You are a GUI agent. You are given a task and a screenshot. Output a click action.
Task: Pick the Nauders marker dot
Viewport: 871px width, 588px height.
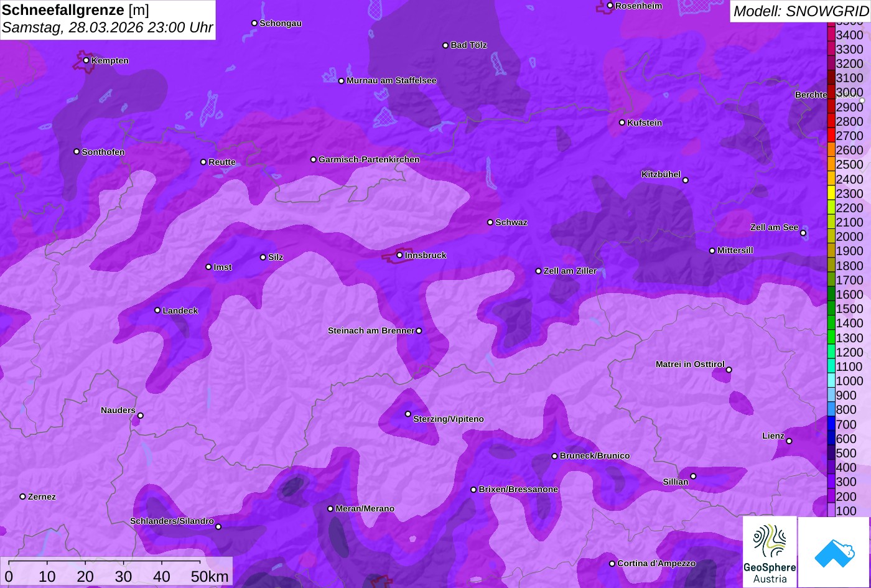(x=141, y=416)
